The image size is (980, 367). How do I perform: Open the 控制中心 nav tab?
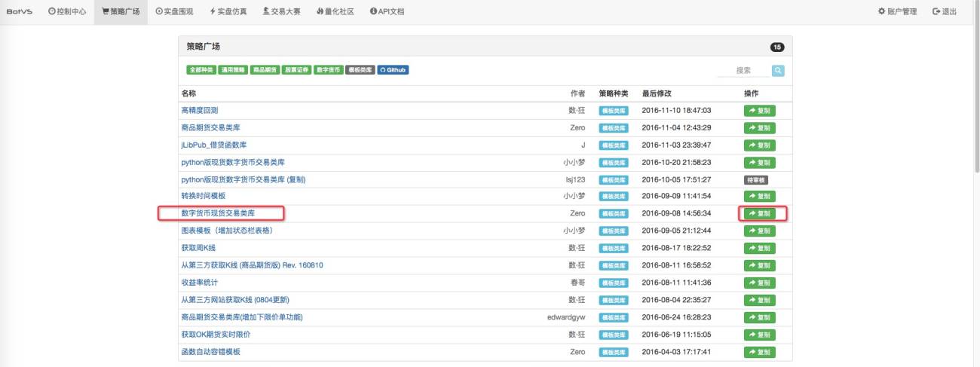66,12
